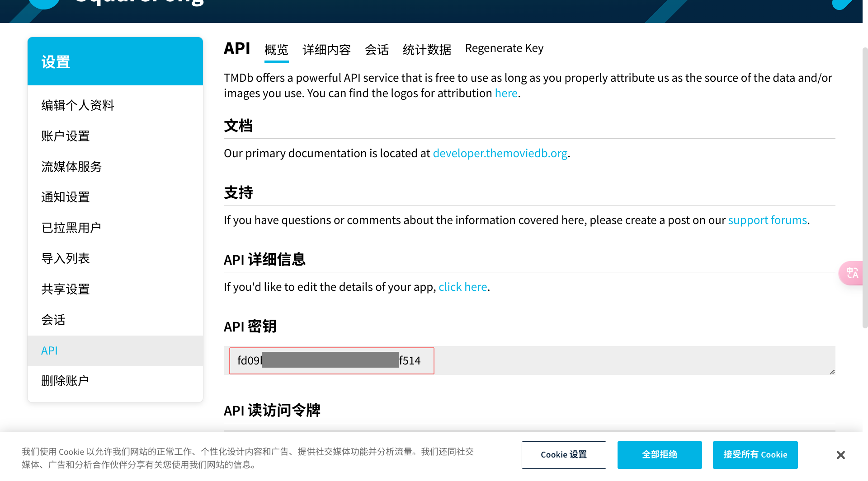Viewport: 868px width, 481px height.
Task: Click the 文档 heading
Action: [x=238, y=126]
